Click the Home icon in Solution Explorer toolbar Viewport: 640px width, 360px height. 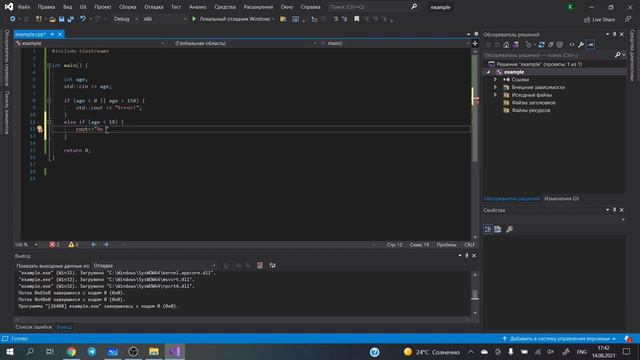click(506, 44)
